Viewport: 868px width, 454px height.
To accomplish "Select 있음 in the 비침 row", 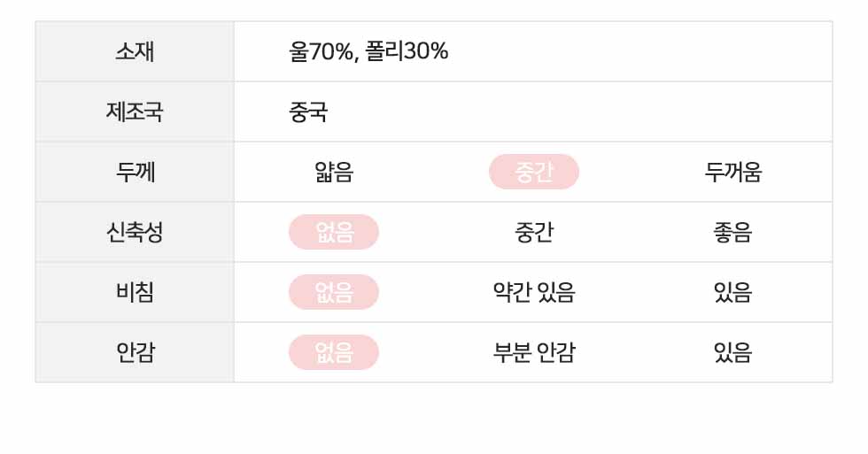I will point(733,292).
